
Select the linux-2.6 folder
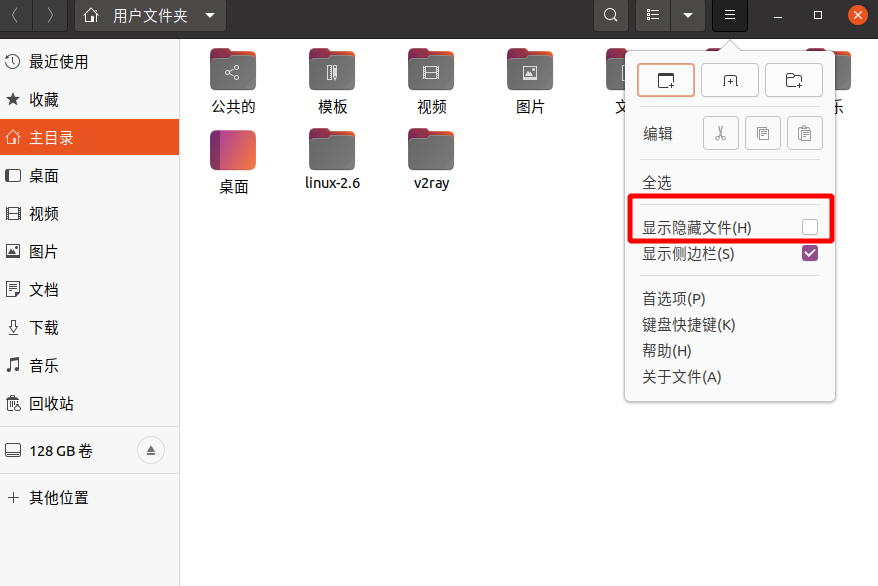click(x=332, y=149)
